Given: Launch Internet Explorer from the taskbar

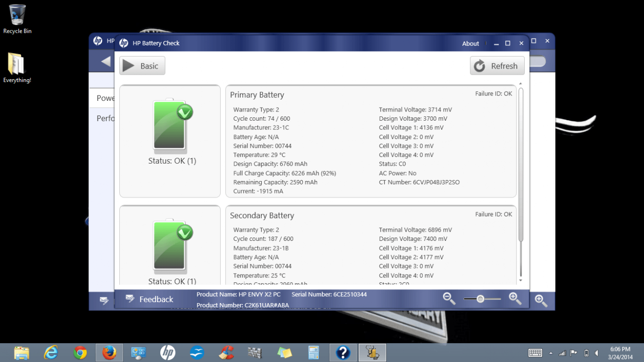Looking at the screenshot, I should pos(51,353).
